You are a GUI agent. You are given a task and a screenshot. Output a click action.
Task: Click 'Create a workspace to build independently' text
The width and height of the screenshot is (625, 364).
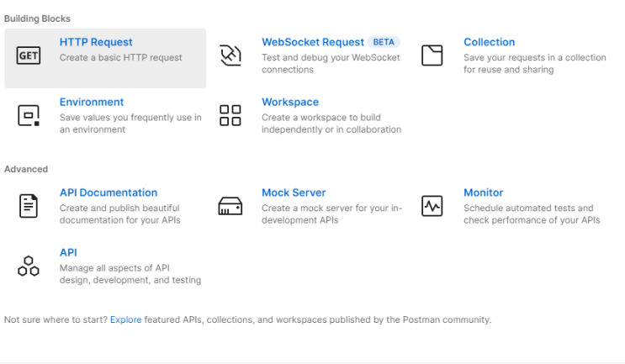[331, 124]
